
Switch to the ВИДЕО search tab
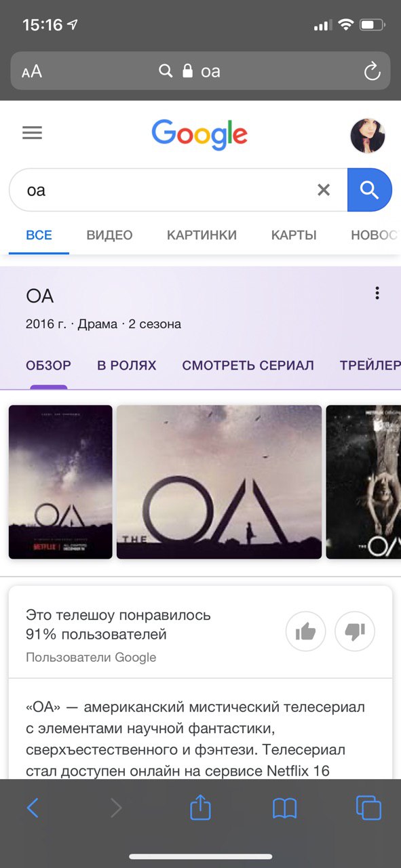(x=109, y=235)
